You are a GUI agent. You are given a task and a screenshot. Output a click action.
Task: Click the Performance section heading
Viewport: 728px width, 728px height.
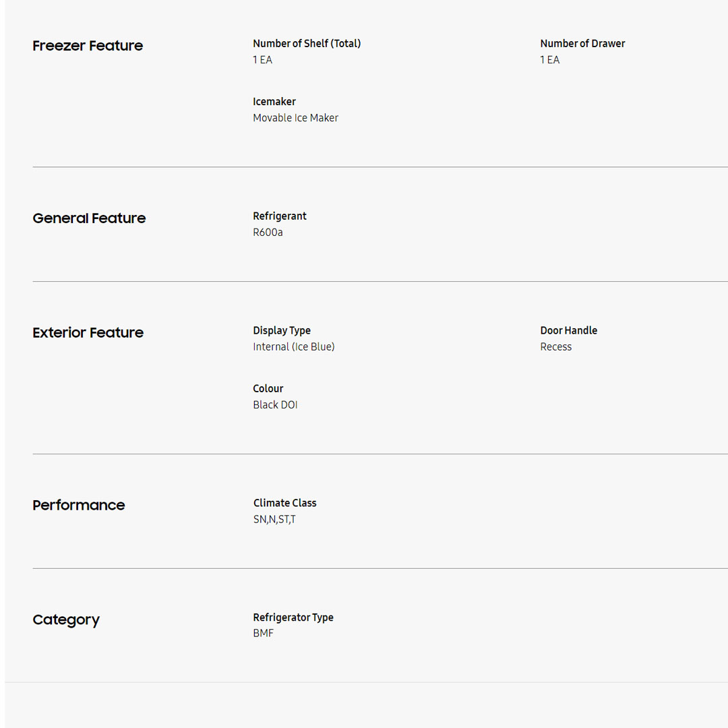pos(79,506)
